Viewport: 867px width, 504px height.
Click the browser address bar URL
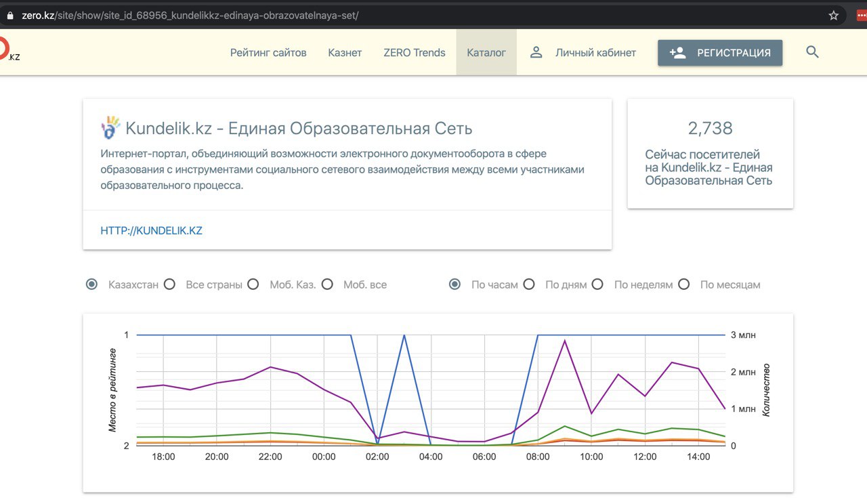190,15
